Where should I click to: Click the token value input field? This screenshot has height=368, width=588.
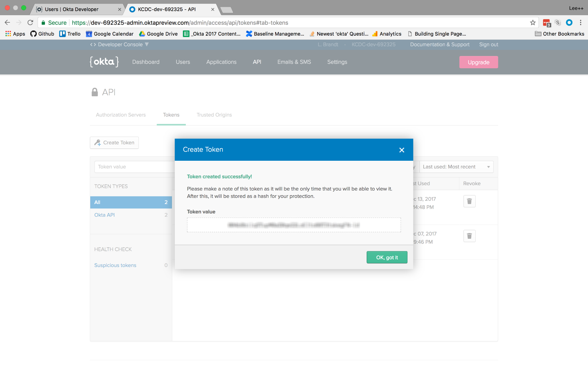294,225
